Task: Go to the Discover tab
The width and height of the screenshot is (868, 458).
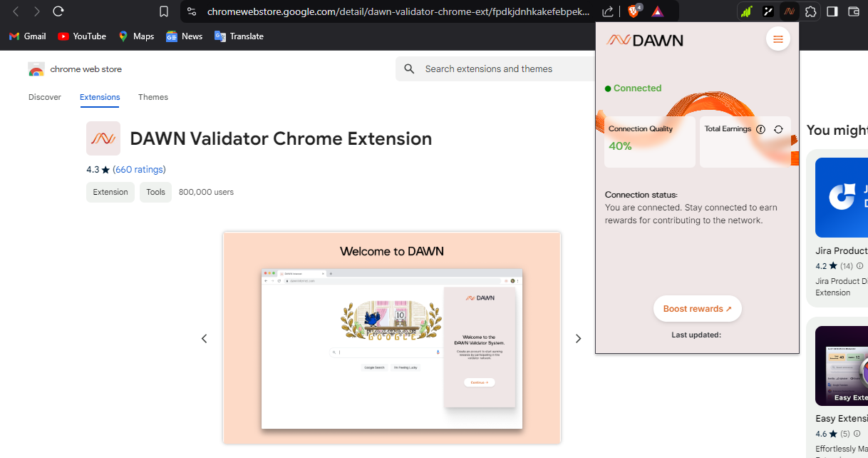Action: [45, 97]
